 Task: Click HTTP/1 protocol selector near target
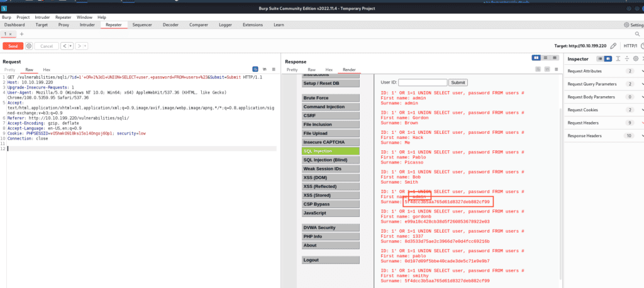tap(630, 46)
